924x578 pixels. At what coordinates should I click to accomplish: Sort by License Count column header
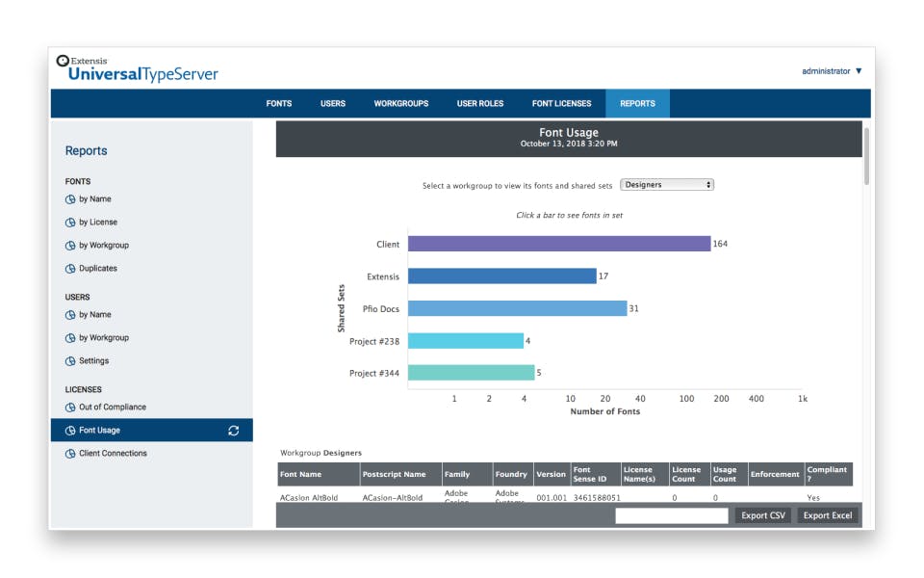[690, 474]
